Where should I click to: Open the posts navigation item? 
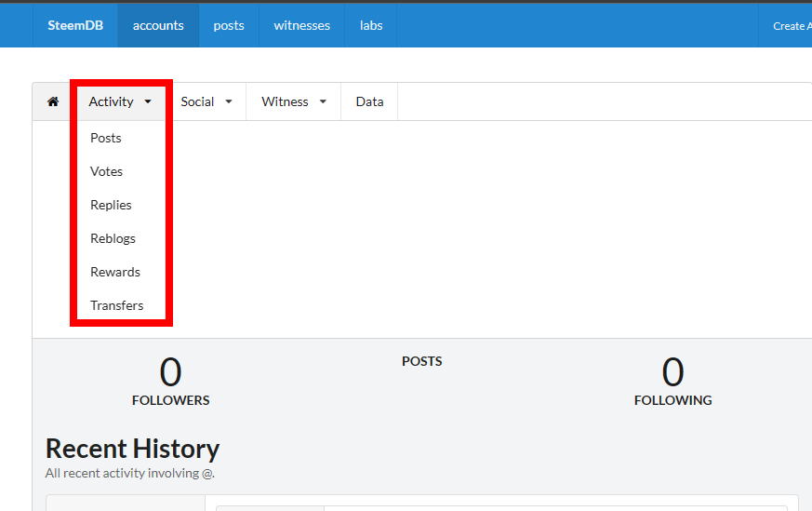point(229,25)
